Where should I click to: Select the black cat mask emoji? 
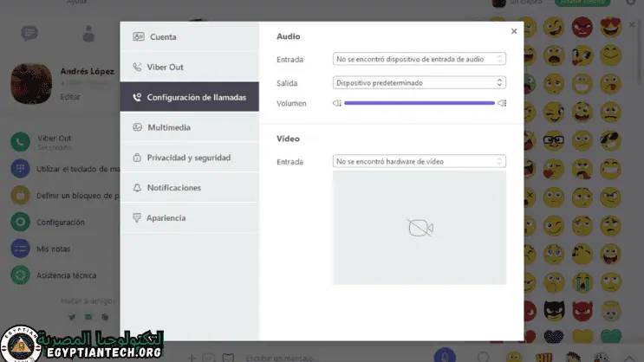[554, 310]
